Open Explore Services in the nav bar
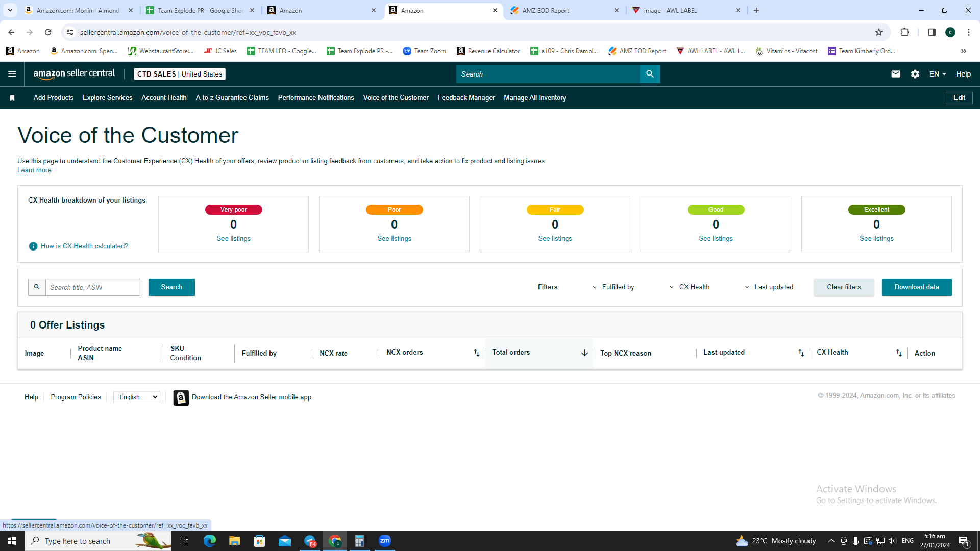 point(108,98)
